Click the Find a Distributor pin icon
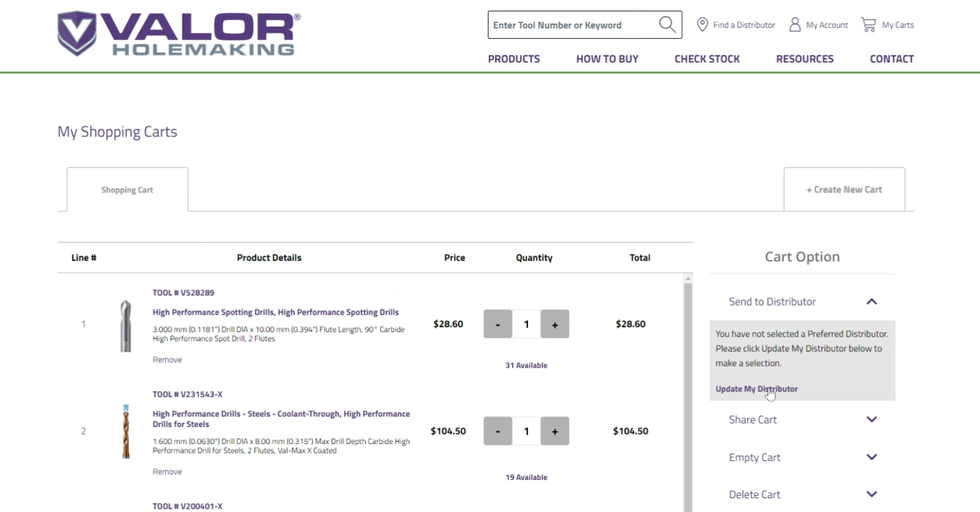980x512 pixels. coord(702,25)
